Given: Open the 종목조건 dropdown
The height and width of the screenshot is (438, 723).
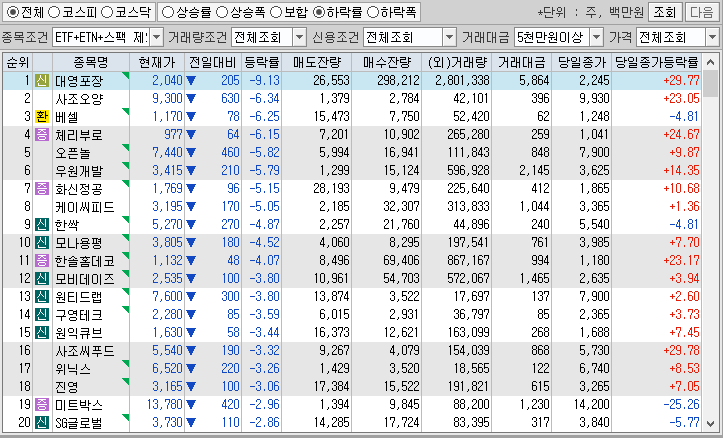Looking at the screenshot, I should [157, 37].
